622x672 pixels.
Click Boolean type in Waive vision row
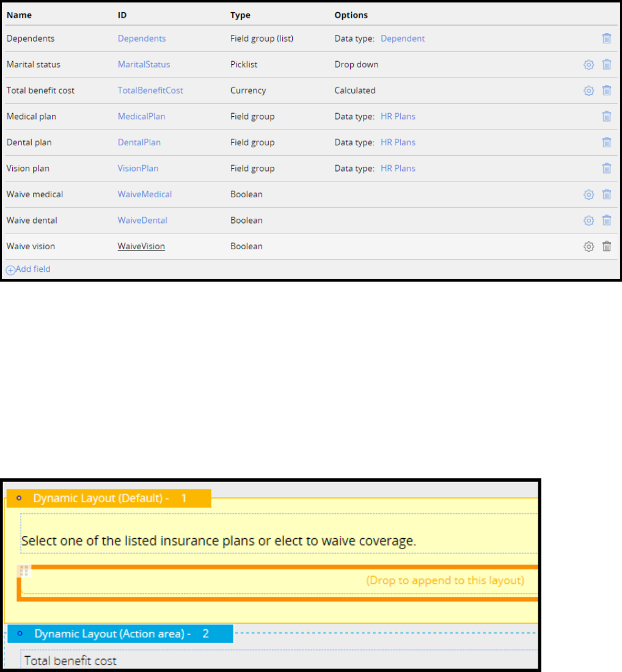246,246
